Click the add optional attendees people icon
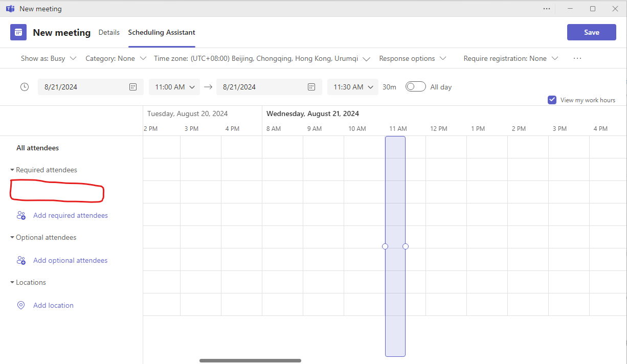The image size is (627, 364). pyautogui.click(x=21, y=260)
